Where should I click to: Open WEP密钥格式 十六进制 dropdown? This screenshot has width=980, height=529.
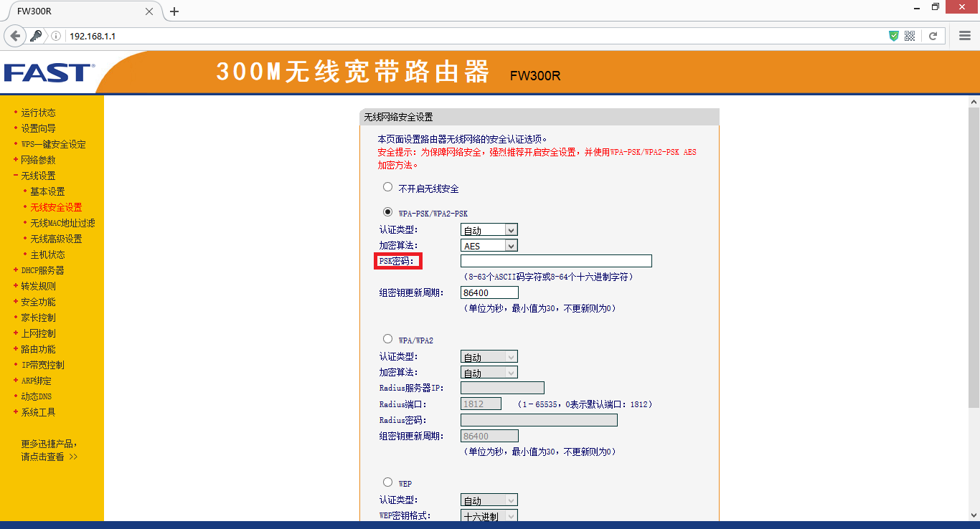[x=489, y=516]
